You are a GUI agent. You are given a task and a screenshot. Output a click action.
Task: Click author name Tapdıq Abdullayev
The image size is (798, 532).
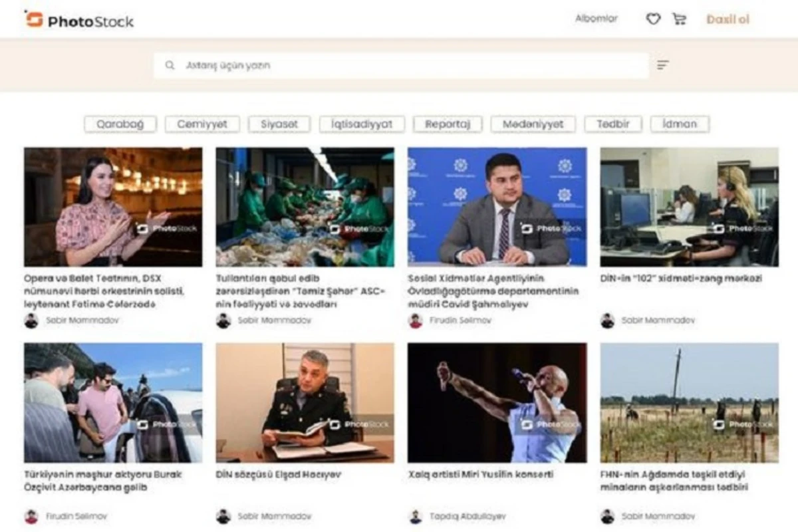click(467, 517)
